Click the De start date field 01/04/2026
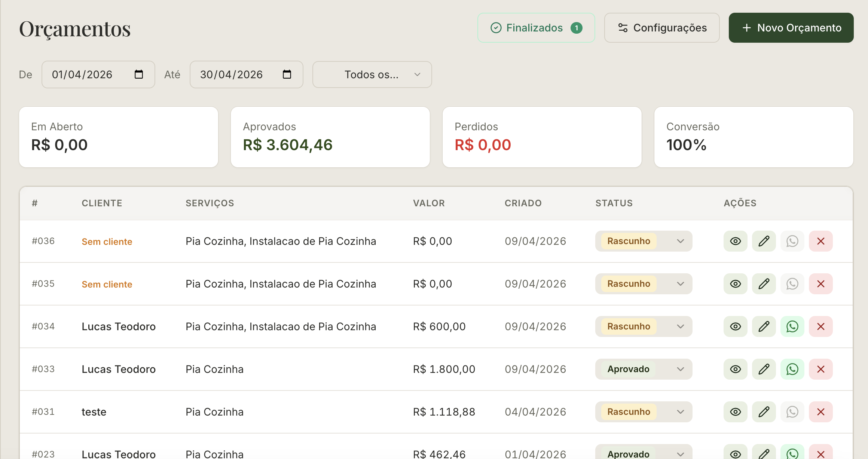The height and width of the screenshot is (459, 868). coord(98,75)
